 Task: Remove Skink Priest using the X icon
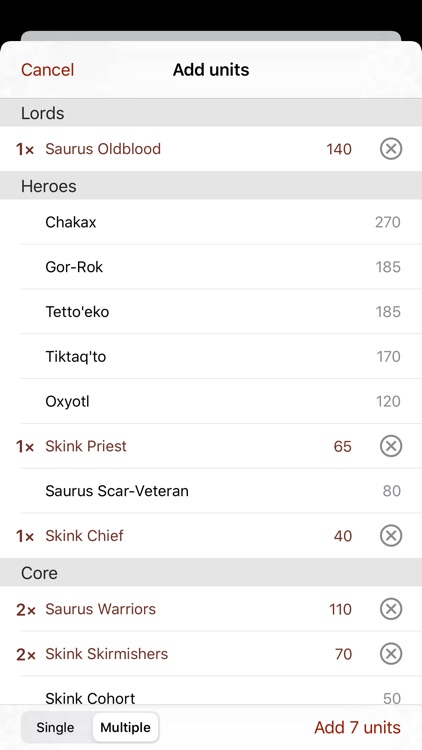pos(391,446)
